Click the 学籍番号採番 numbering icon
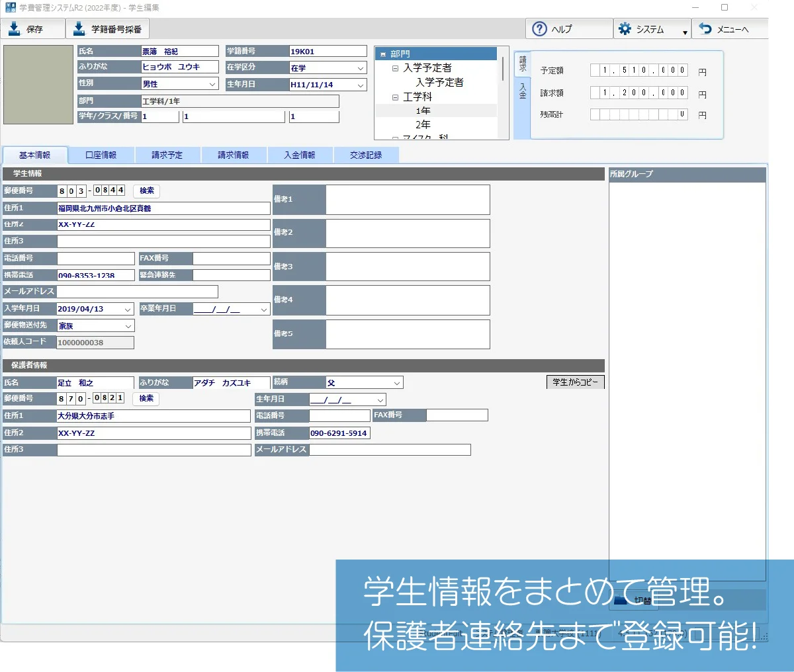This screenshot has height=672, width=794. (x=79, y=28)
